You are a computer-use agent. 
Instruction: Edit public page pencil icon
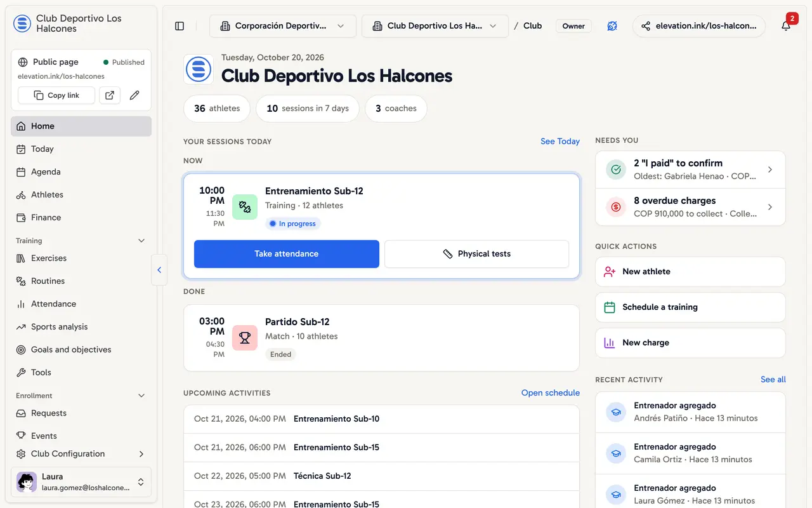[134, 95]
